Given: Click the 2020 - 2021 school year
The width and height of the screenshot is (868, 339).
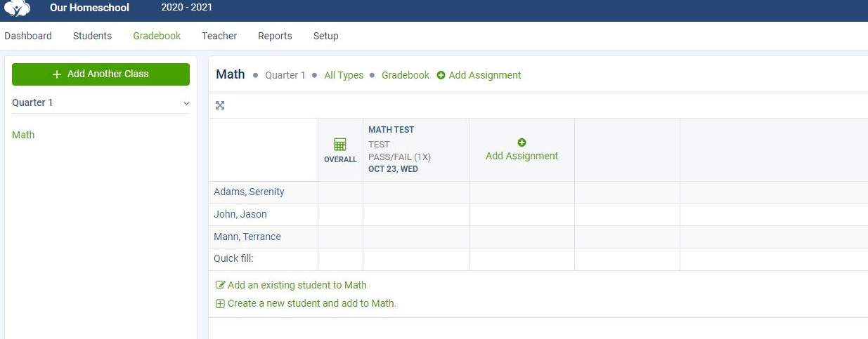Looking at the screenshot, I should (x=187, y=8).
